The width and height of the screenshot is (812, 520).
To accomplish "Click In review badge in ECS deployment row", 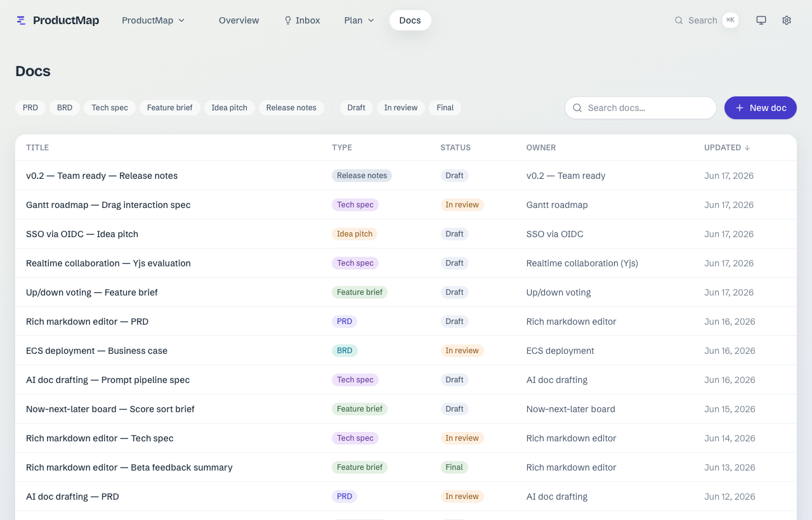I will [x=462, y=351].
